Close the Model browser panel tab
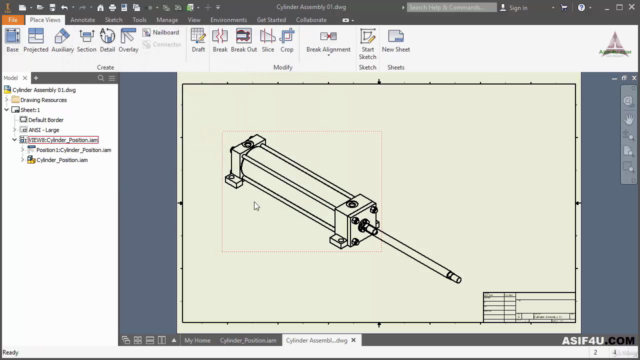This screenshot has height=360, width=640. pos(25,78)
